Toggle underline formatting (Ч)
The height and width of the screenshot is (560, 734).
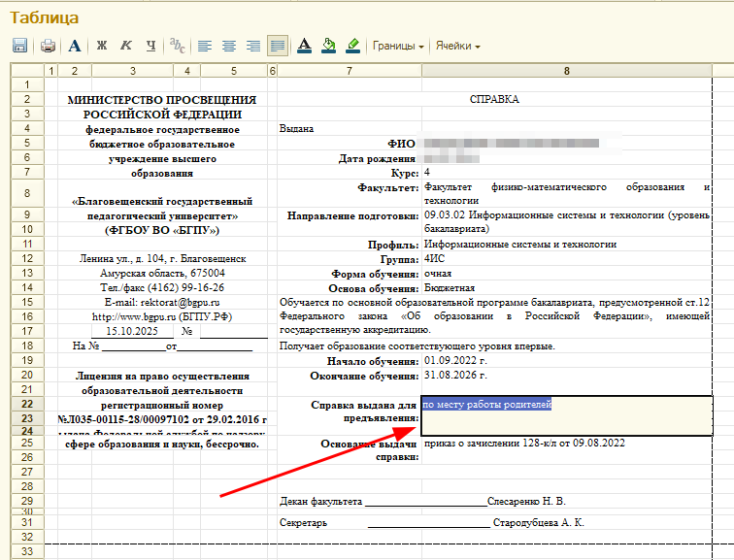point(150,46)
